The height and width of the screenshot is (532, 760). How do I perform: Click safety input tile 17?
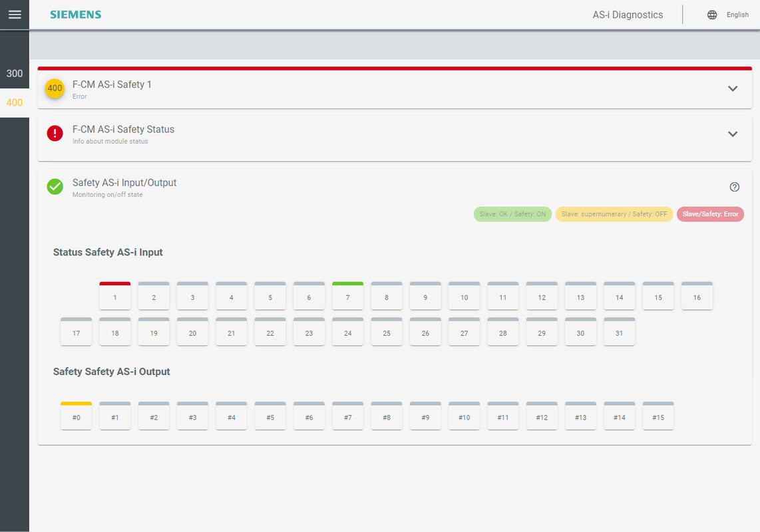click(x=76, y=331)
